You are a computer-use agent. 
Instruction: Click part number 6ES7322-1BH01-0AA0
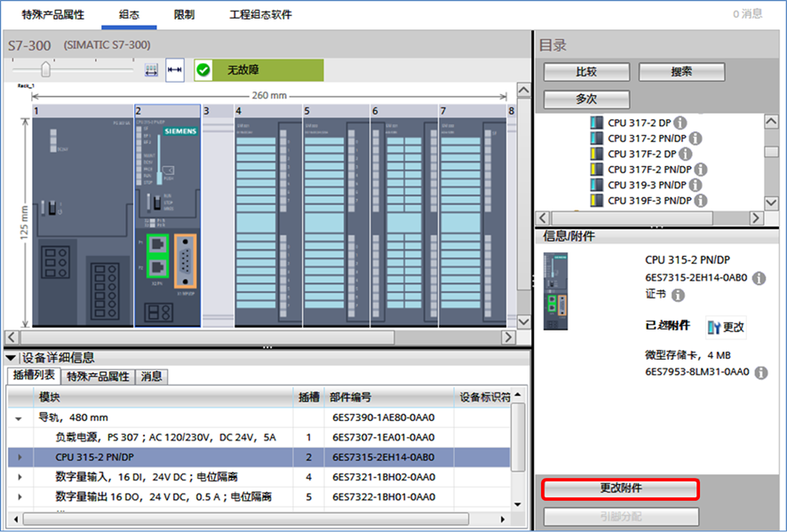(384, 496)
